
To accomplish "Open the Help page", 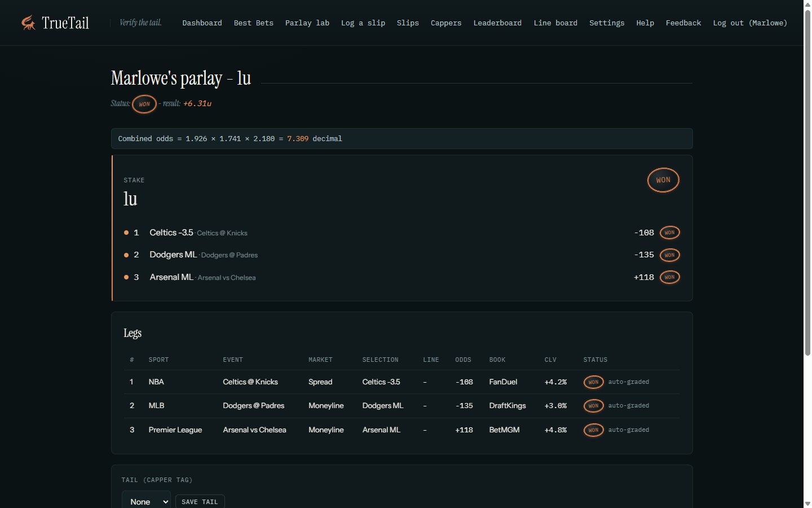I will [645, 23].
